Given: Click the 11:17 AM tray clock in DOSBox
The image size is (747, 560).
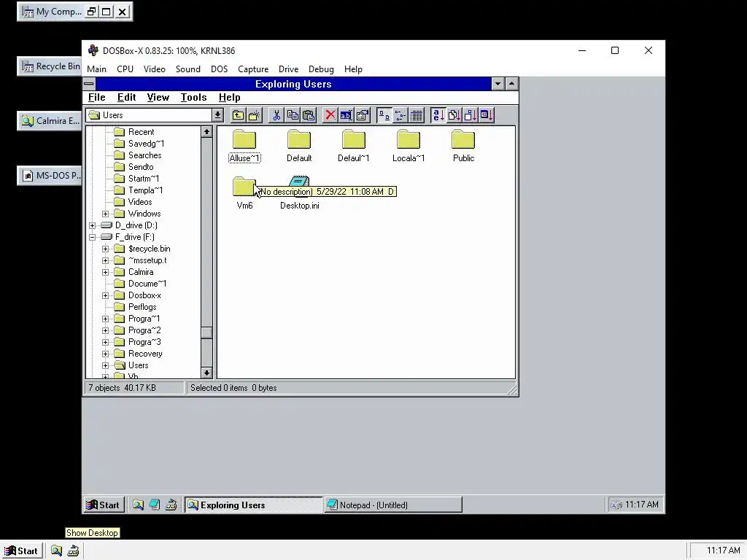Looking at the screenshot, I should click(641, 505).
